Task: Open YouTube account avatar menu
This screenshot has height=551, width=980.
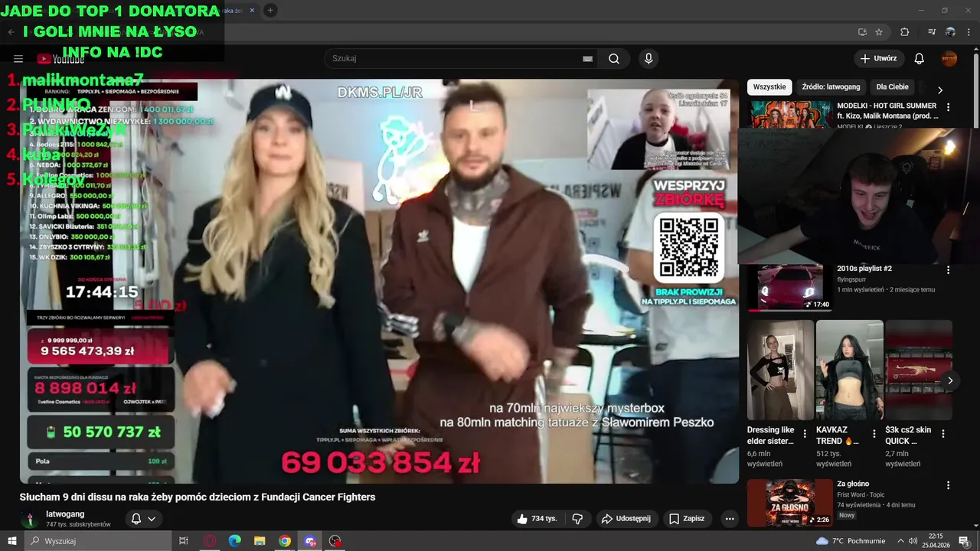Action: (x=949, y=58)
